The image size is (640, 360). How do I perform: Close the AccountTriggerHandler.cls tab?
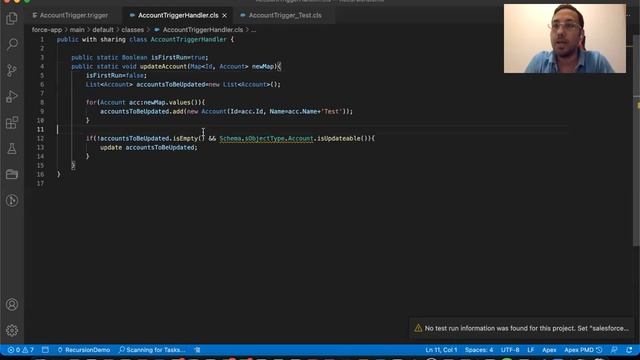[224, 16]
